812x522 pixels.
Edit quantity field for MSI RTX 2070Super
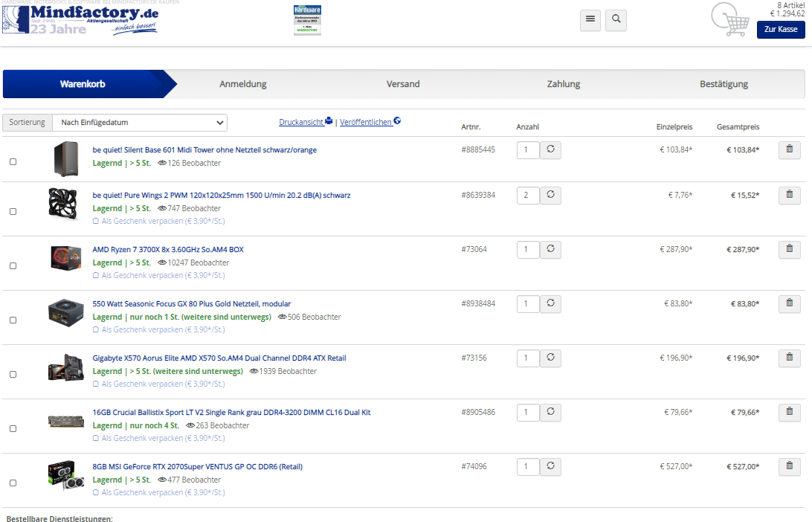(x=528, y=466)
